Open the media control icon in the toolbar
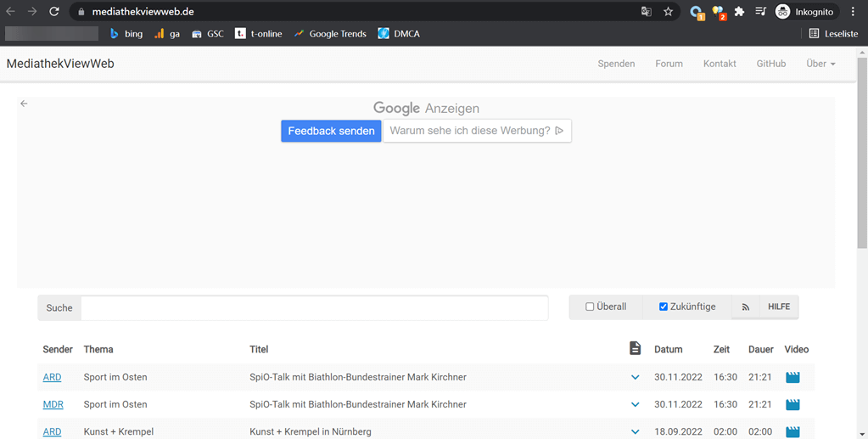This screenshot has height=439, width=868. (760, 12)
